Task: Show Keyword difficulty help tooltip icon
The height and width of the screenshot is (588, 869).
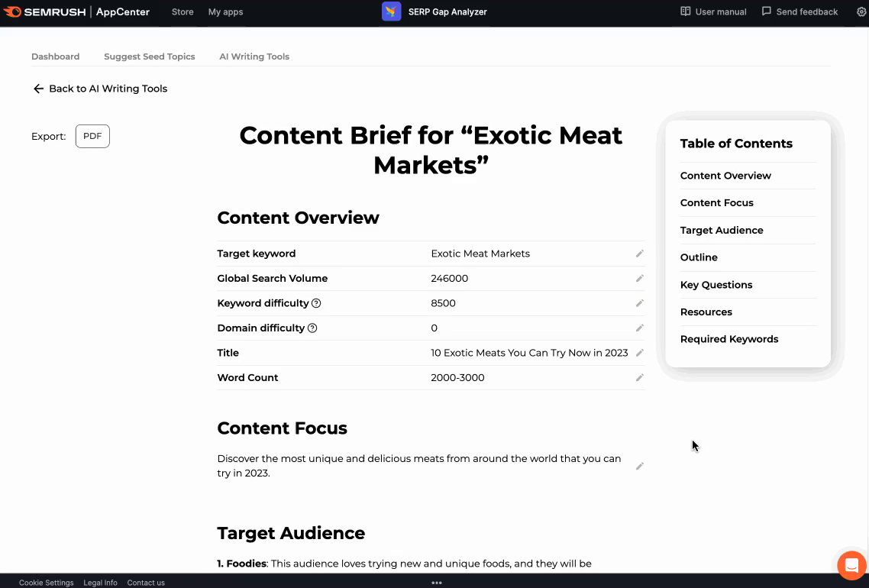Action: tap(316, 303)
